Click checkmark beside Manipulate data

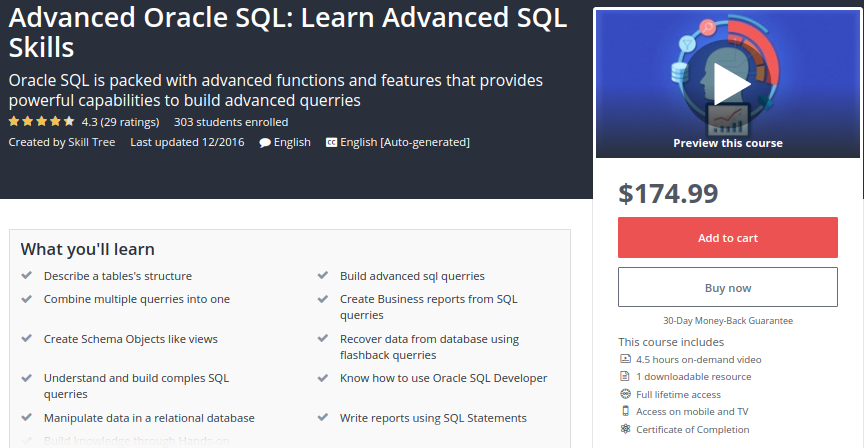(26, 417)
